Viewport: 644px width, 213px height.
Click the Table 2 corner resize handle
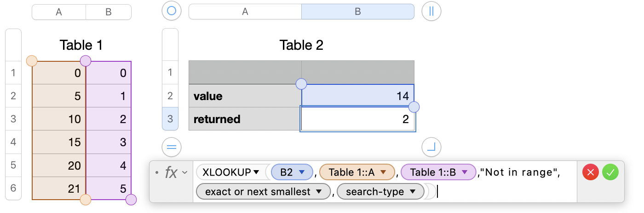coord(431,148)
